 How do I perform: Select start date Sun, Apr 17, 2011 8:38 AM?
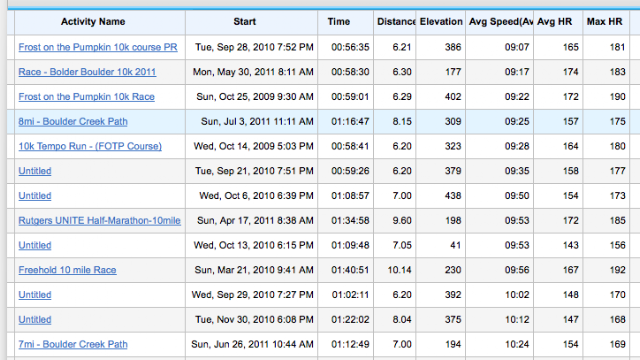pyautogui.click(x=256, y=220)
